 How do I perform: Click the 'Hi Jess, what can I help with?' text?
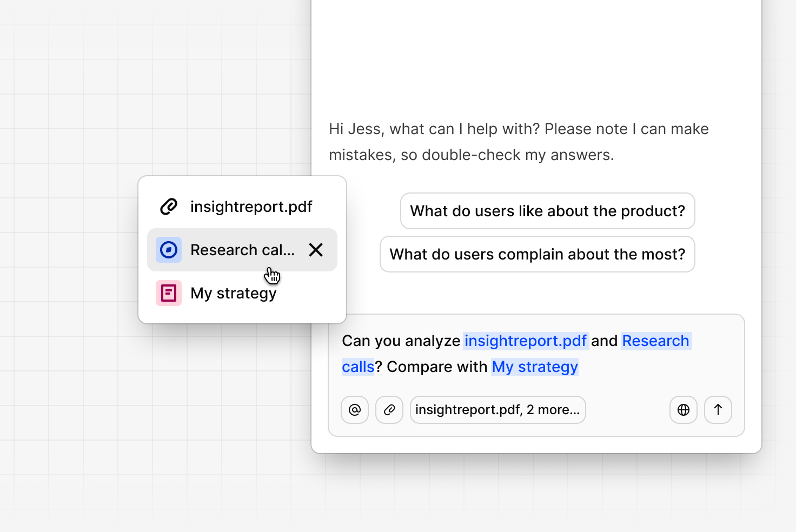[435, 129]
